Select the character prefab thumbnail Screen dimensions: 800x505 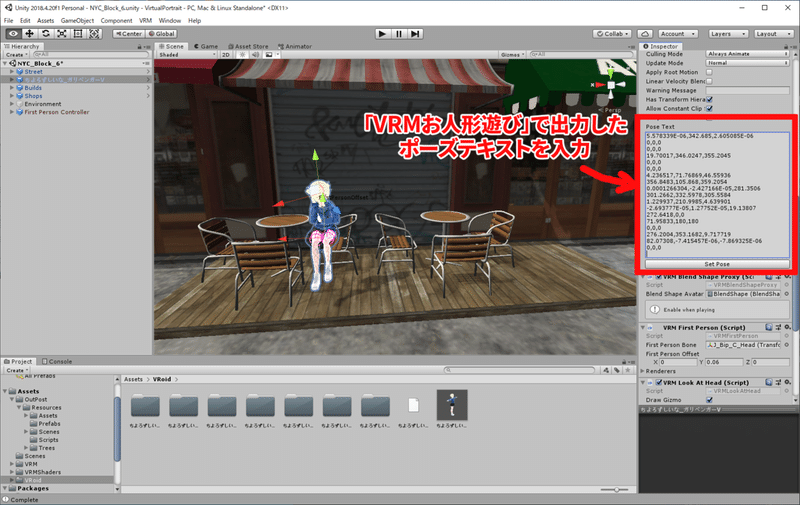(x=452, y=405)
